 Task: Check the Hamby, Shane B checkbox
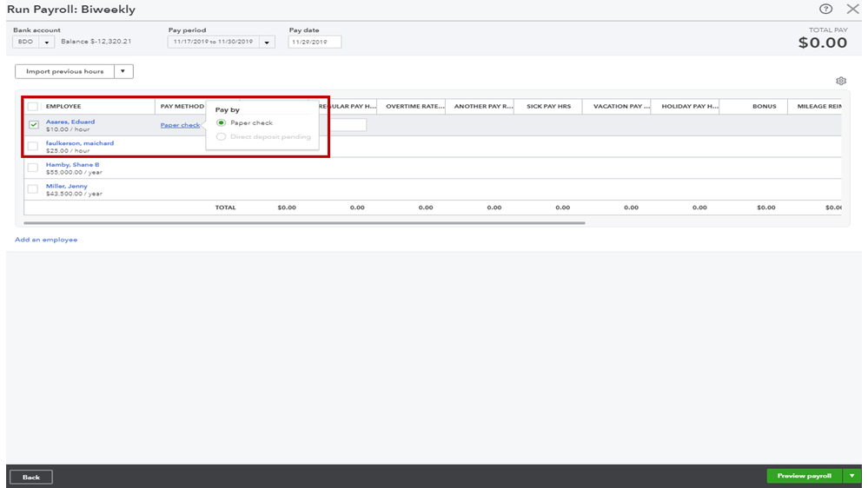(33, 168)
